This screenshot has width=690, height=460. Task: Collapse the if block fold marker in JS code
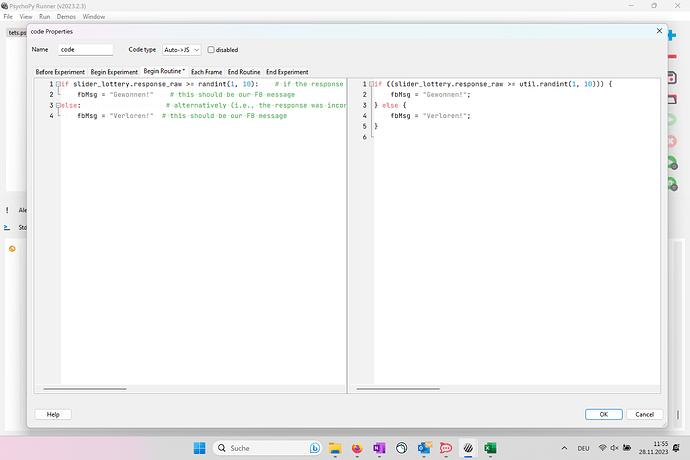[x=371, y=84]
